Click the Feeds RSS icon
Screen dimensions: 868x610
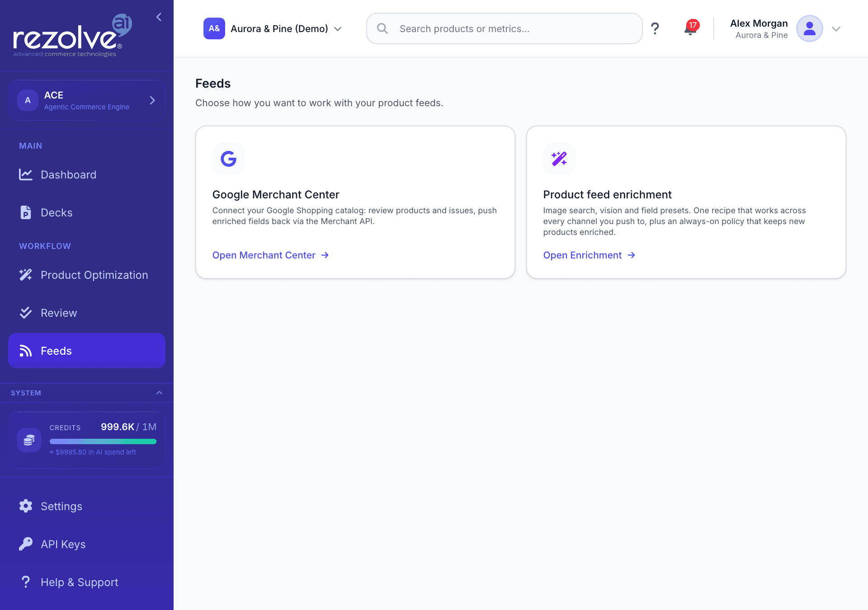coord(26,351)
